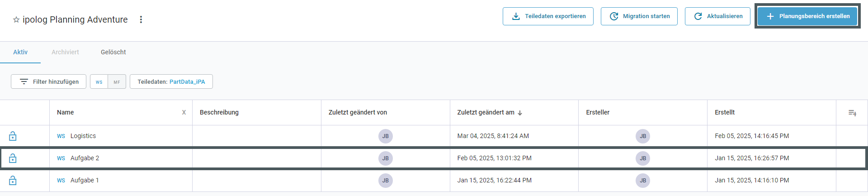Screen dimensions: 868x196
Task: Switch to the Gelöscht tab
Action: (x=113, y=52)
